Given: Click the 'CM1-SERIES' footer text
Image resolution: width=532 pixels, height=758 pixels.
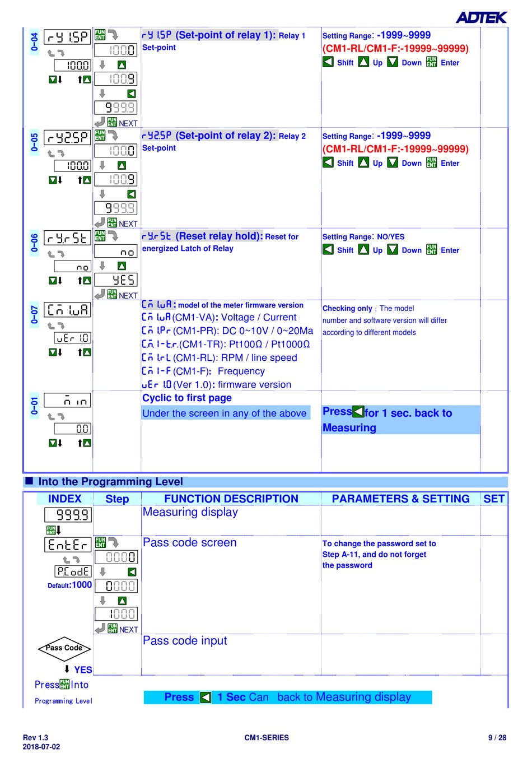Looking at the screenshot, I should (x=267, y=737).
